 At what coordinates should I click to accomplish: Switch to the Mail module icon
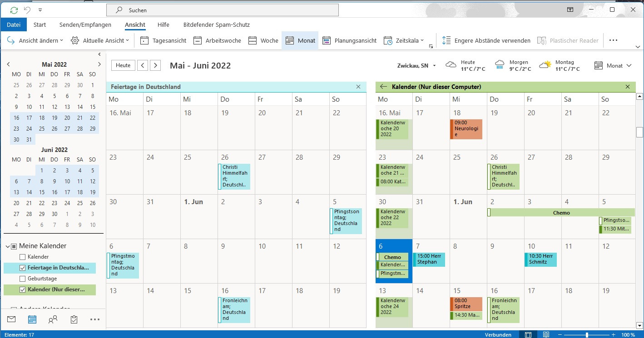coord(11,319)
